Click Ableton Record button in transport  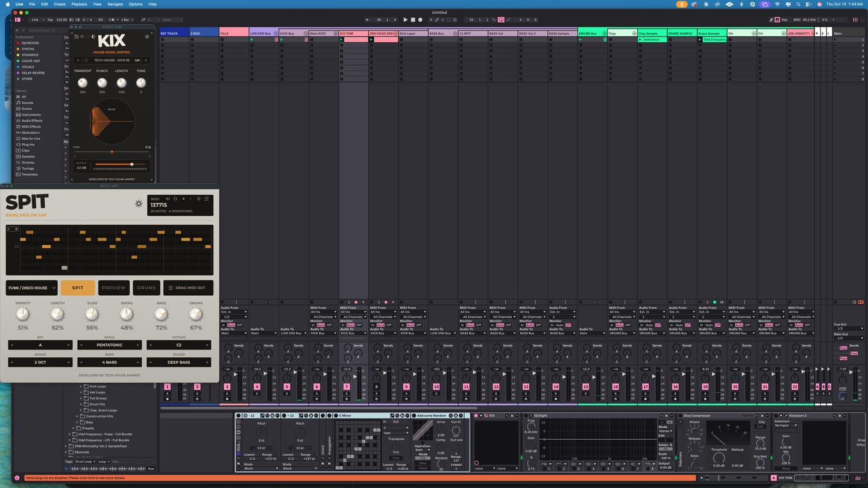[421, 20]
